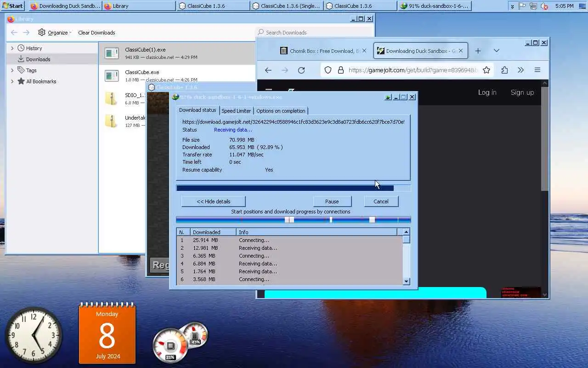
Task: Close the Chomik Box tab
Action: 364,51
